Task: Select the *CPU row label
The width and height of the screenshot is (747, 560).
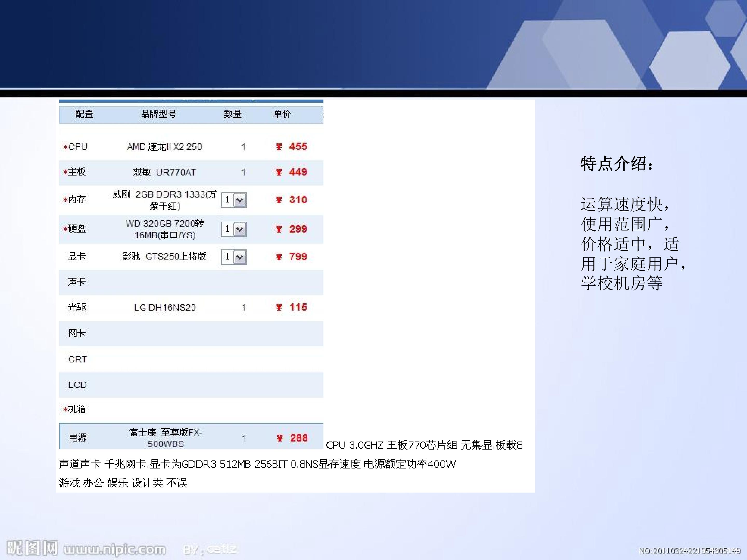Action: tap(75, 147)
